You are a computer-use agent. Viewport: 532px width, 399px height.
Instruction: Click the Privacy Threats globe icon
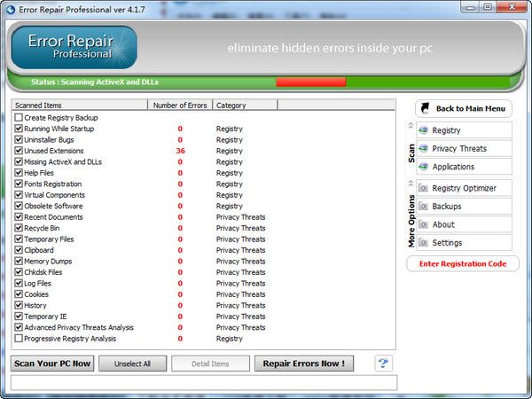(x=423, y=149)
